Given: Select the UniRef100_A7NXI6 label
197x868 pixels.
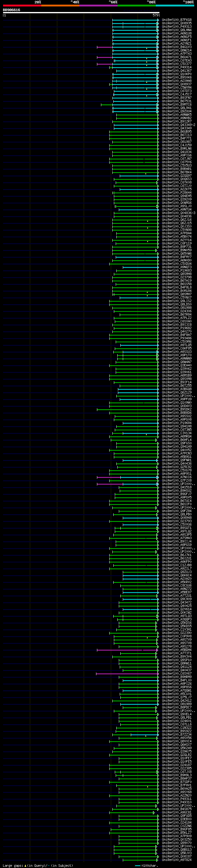Looking at the screenshot, I should pyautogui.click(x=176, y=477).
